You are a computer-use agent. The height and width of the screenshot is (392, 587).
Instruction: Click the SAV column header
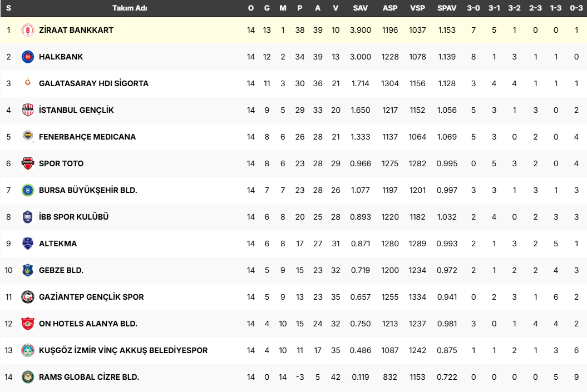click(x=360, y=8)
